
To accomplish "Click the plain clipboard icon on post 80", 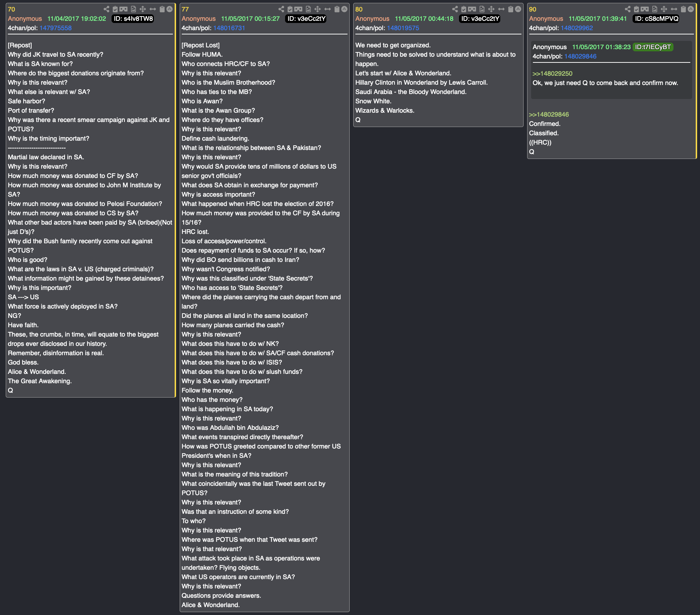I will pos(511,9).
